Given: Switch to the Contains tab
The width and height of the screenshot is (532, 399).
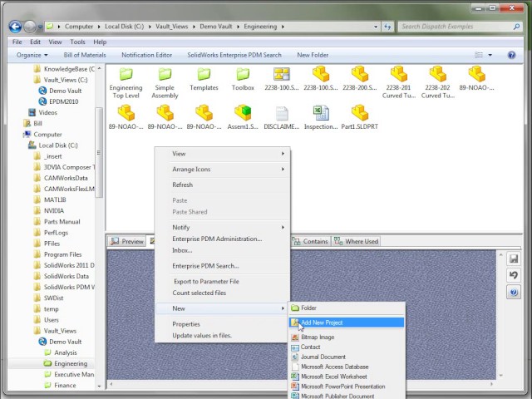Looking at the screenshot, I should (x=310, y=242).
